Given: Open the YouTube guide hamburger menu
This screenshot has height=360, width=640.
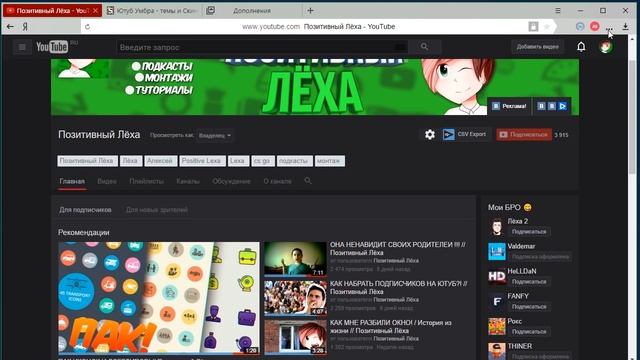Looking at the screenshot, I should (22, 47).
